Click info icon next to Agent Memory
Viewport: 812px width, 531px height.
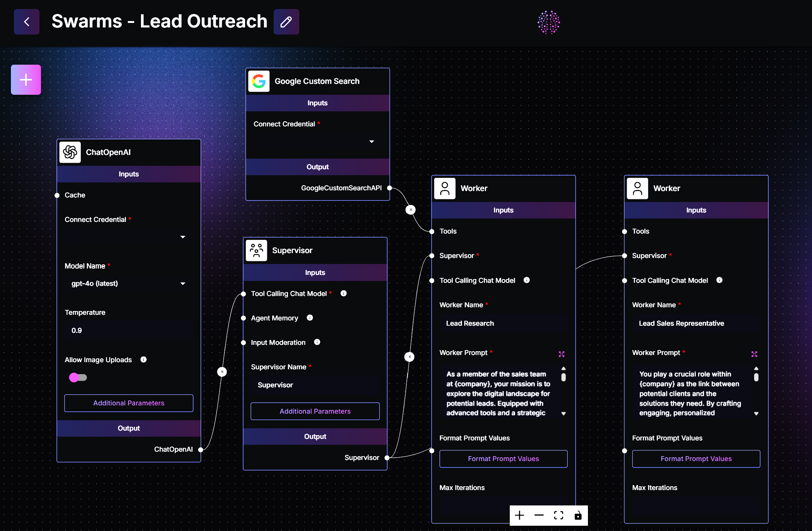pyautogui.click(x=310, y=318)
